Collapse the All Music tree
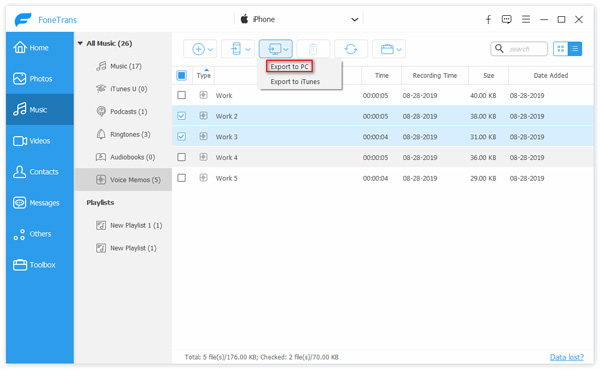This screenshot has width=600, height=370. [x=80, y=43]
